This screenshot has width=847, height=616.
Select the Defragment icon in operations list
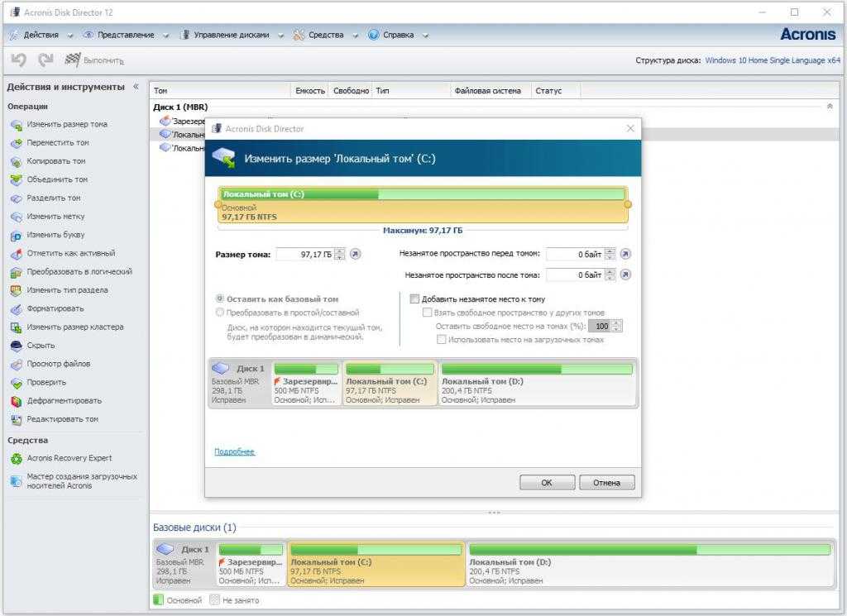(x=16, y=401)
